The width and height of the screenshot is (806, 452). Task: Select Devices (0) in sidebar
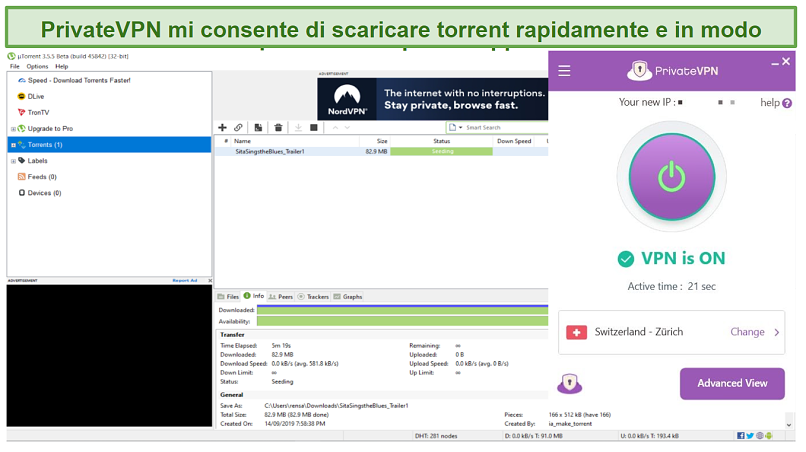[44, 193]
